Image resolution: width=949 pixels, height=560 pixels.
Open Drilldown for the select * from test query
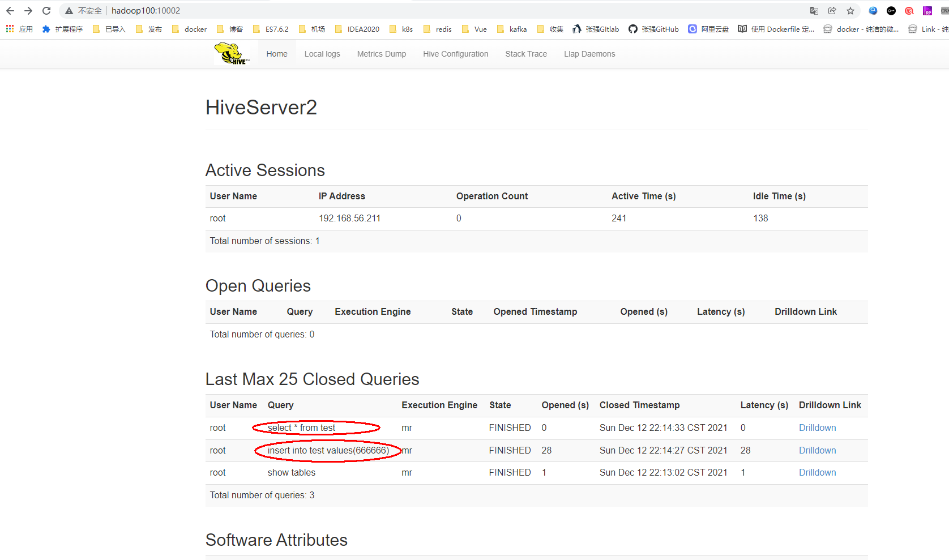pos(817,428)
